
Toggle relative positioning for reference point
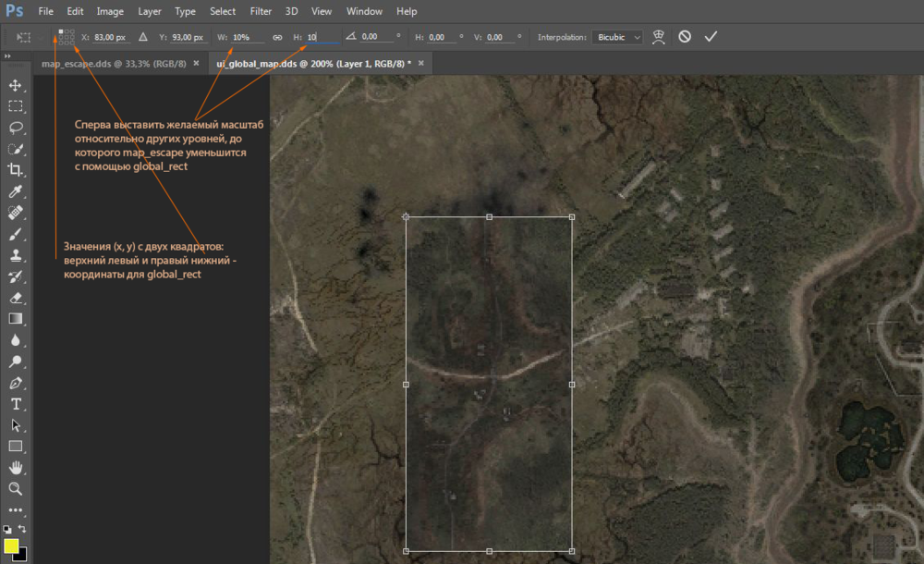click(142, 38)
